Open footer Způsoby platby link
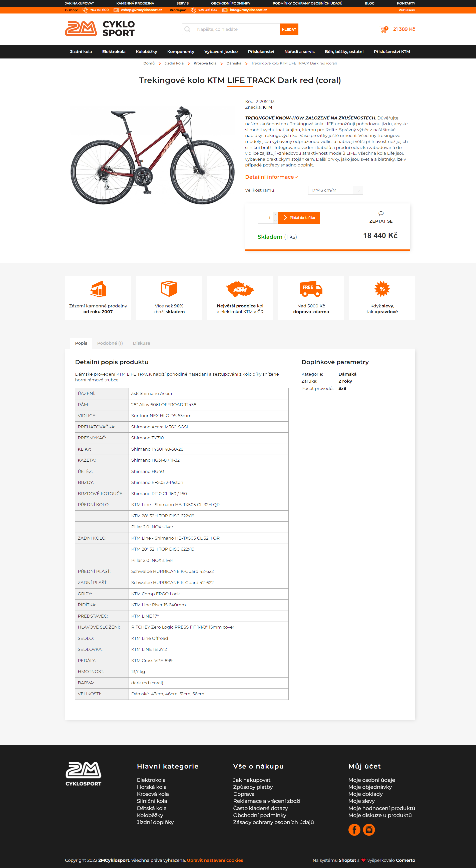 (253, 787)
